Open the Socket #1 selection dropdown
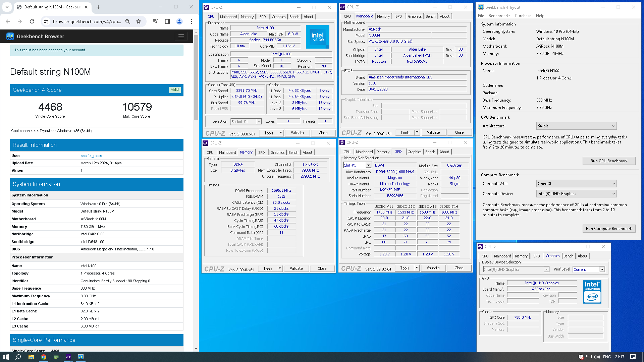The image size is (644, 362). pyautogui.click(x=246, y=122)
